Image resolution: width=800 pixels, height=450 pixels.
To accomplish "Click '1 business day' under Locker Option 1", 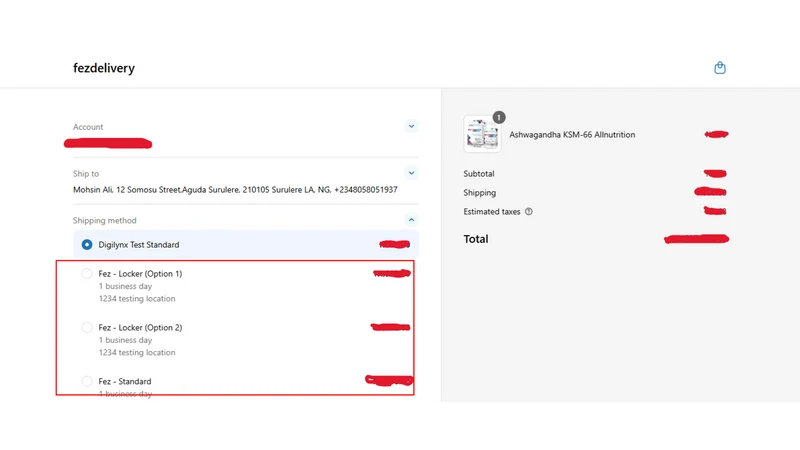I will point(125,286).
